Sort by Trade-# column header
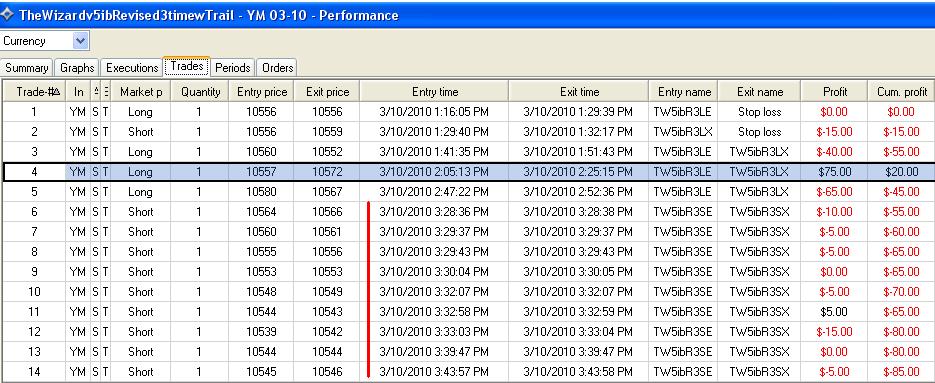This screenshot has height=383, width=935. tap(34, 92)
